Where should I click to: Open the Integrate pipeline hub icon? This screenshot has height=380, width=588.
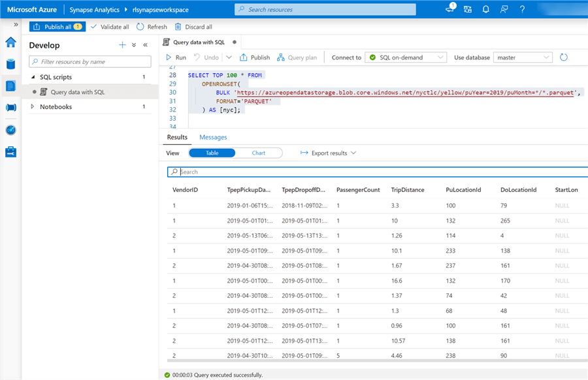(10, 108)
